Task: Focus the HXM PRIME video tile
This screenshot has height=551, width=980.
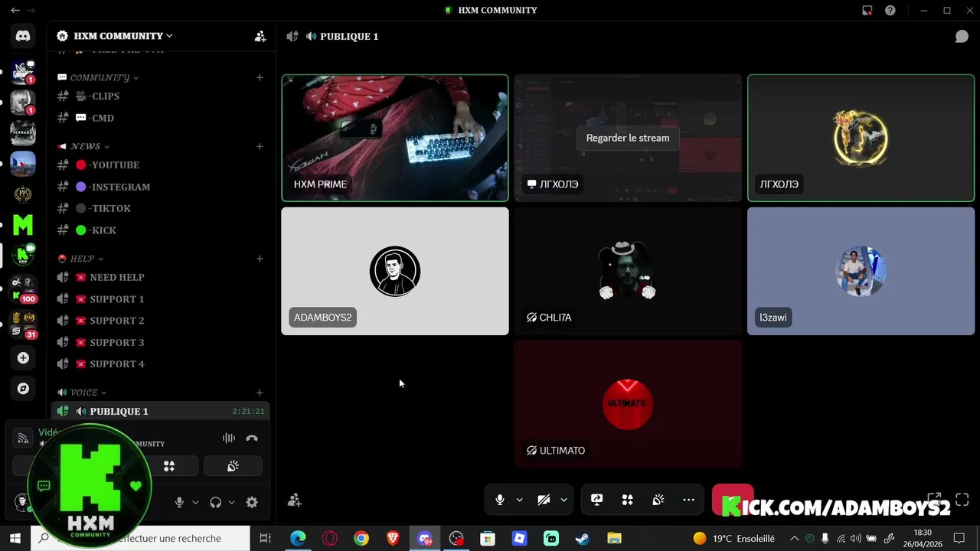Action: pyautogui.click(x=395, y=138)
